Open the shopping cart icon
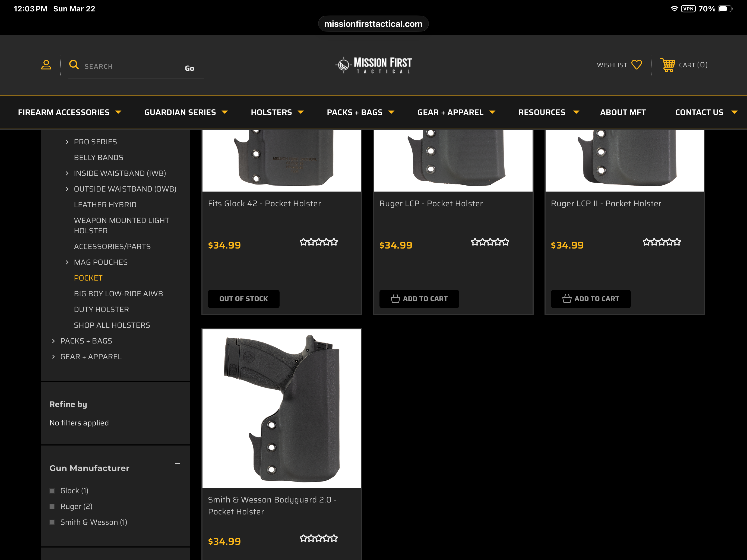This screenshot has height=560, width=747. (x=668, y=65)
